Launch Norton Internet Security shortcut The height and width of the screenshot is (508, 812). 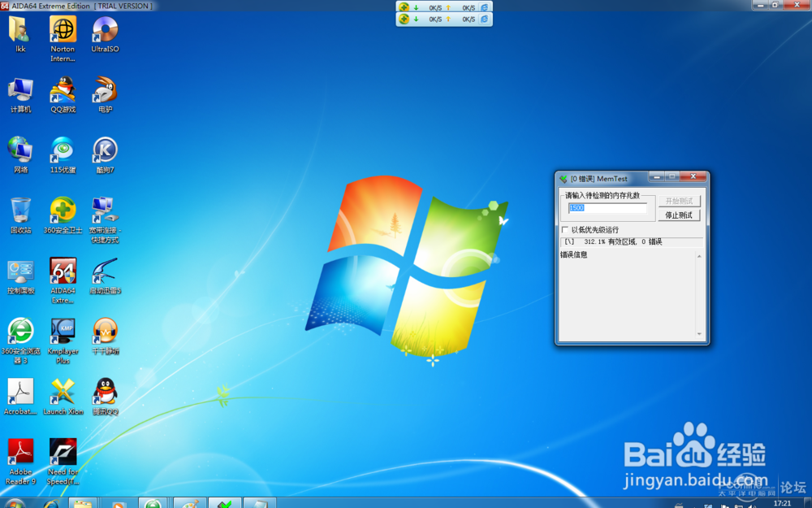[63, 38]
